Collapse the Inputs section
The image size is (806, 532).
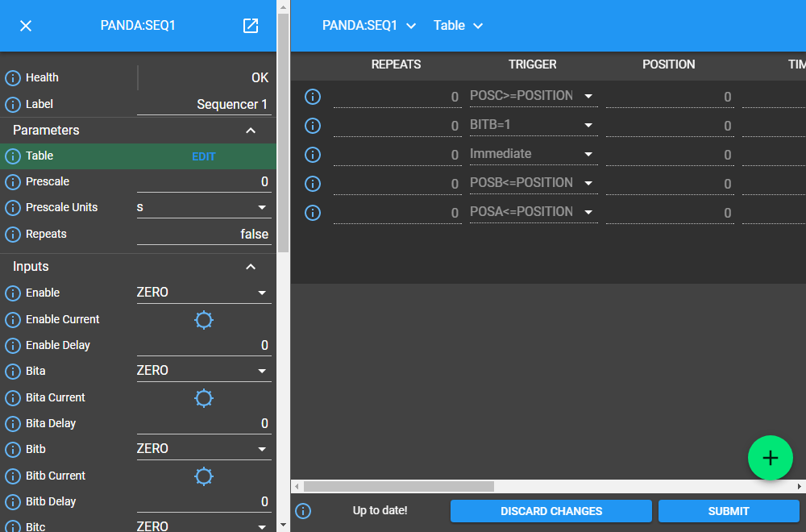click(x=251, y=267)
